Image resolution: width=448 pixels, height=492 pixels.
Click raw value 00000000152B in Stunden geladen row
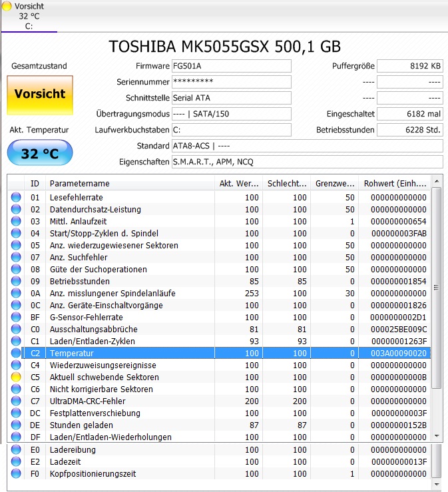click(399, 425)
